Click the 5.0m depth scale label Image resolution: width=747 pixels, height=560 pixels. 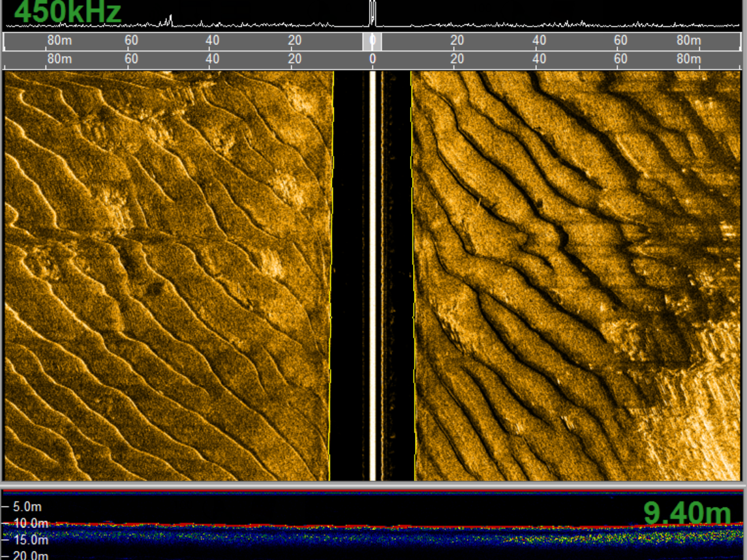[27, 507]
